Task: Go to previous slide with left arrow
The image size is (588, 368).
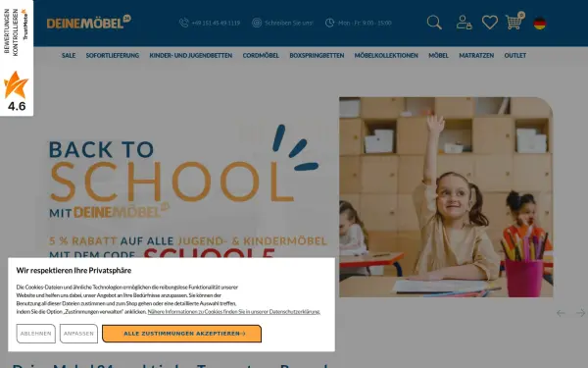Action: point(561,313)
